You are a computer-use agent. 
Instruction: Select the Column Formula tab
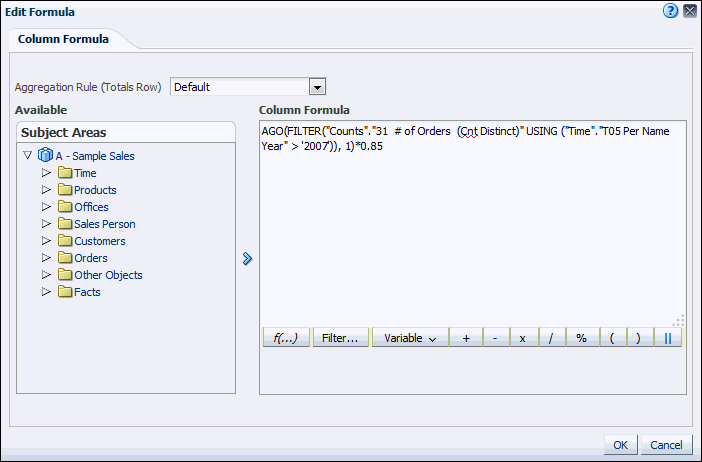tap(63, 39)
